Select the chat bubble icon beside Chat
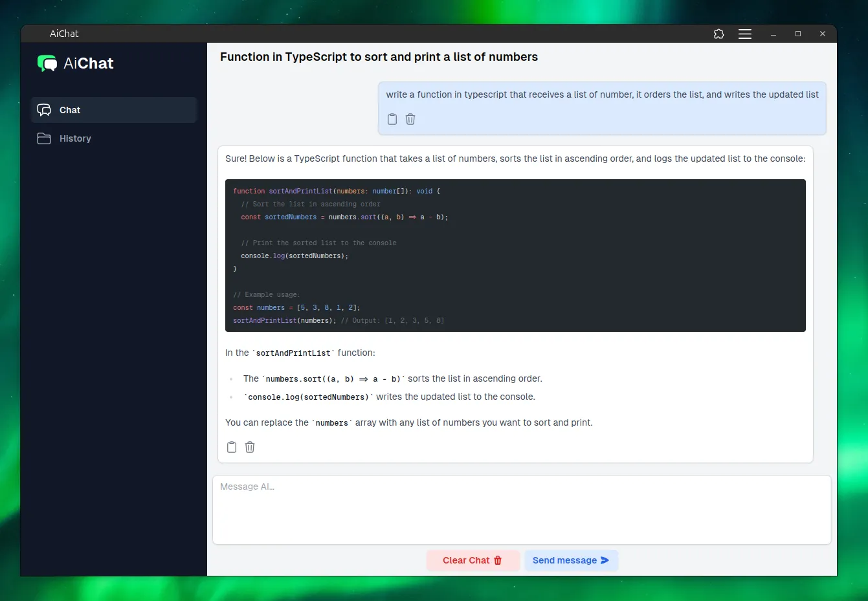 44,110
